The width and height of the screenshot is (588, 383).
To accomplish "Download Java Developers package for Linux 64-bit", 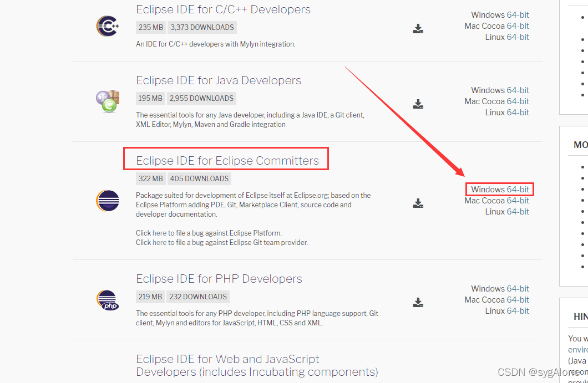I will pyautogui.click(x=518, y=113).
